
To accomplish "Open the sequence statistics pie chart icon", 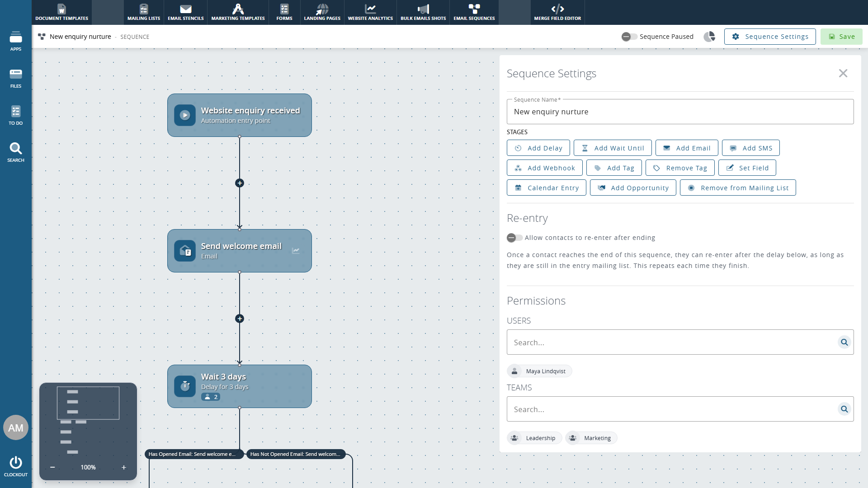I will pyautogui.click(x=709, y=37).
